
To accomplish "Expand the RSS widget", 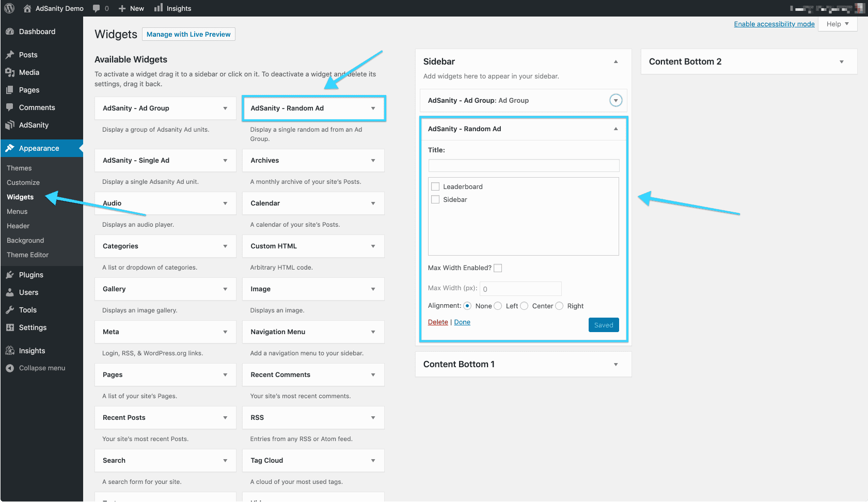I will pyautogui.click(x=373, y=418).
